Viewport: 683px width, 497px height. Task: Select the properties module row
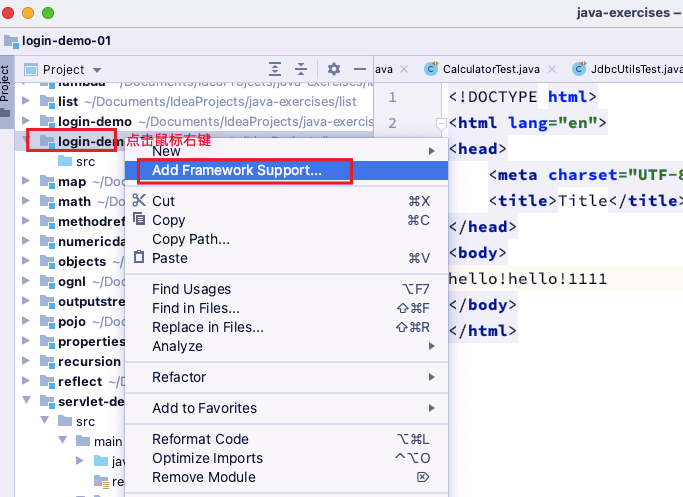tap(70, 341)
